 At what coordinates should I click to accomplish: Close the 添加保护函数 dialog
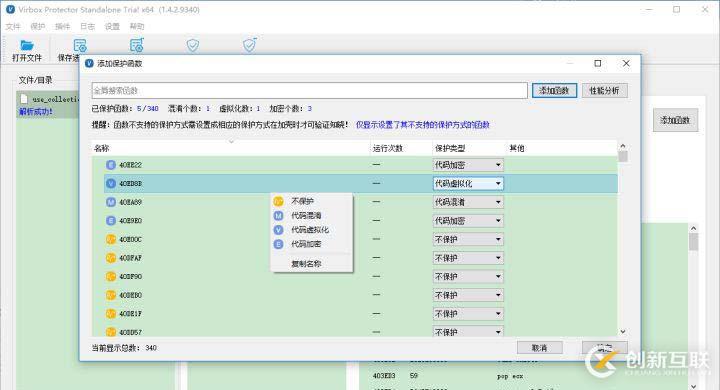(x=626, y=63)
